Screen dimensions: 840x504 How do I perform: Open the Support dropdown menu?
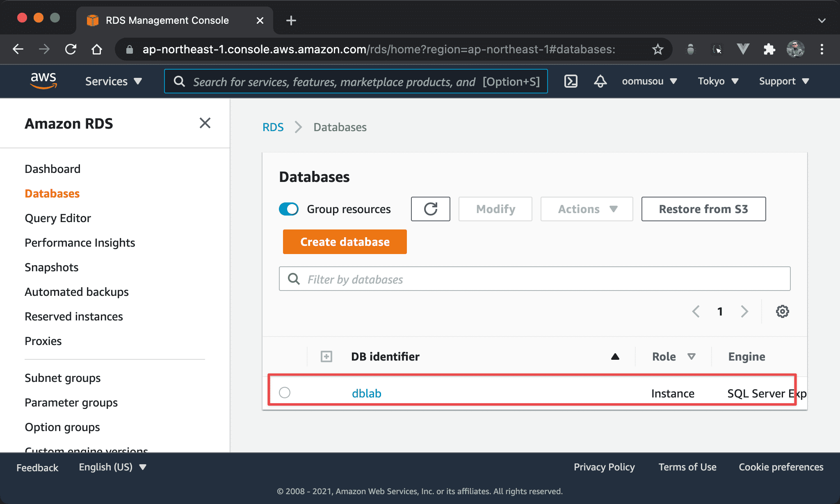(x=784, y=81)
